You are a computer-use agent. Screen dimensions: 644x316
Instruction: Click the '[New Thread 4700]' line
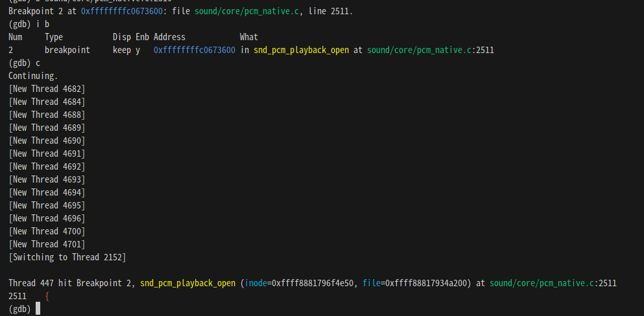point(47,231)
